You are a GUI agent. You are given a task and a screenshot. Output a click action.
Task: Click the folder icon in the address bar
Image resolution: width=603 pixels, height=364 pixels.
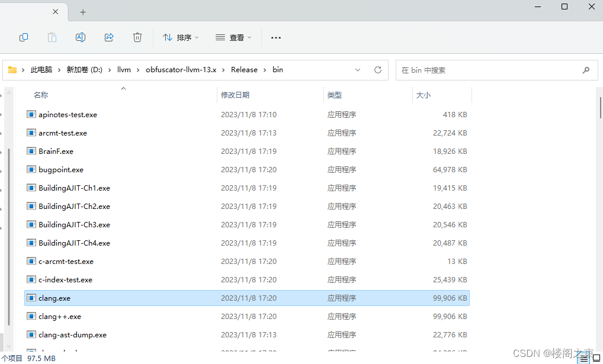[12, 69]
